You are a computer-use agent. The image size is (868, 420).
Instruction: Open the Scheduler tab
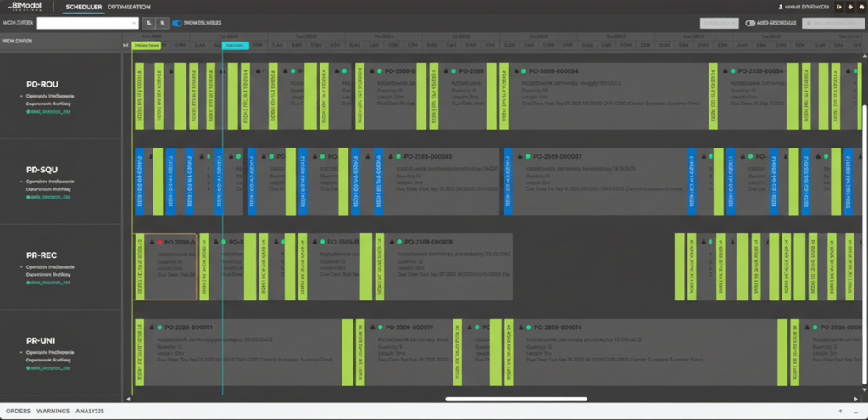click(x=84, y=7)
